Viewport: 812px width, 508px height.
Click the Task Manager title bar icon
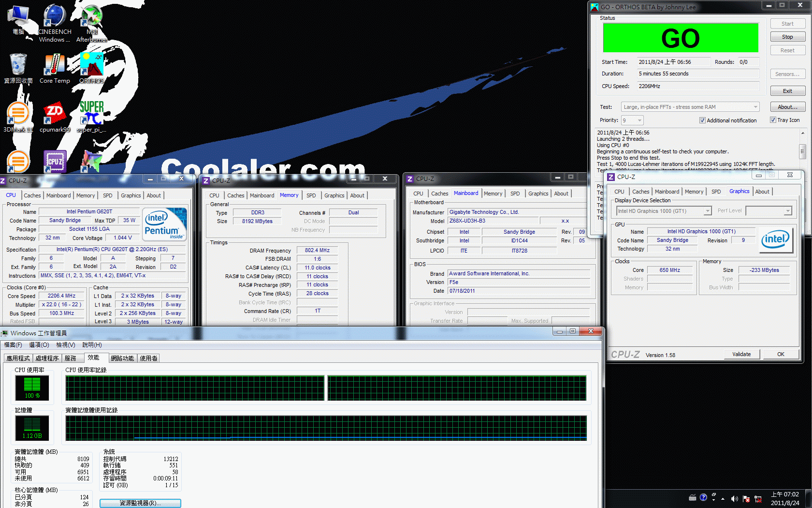click(x=5, y=333)
